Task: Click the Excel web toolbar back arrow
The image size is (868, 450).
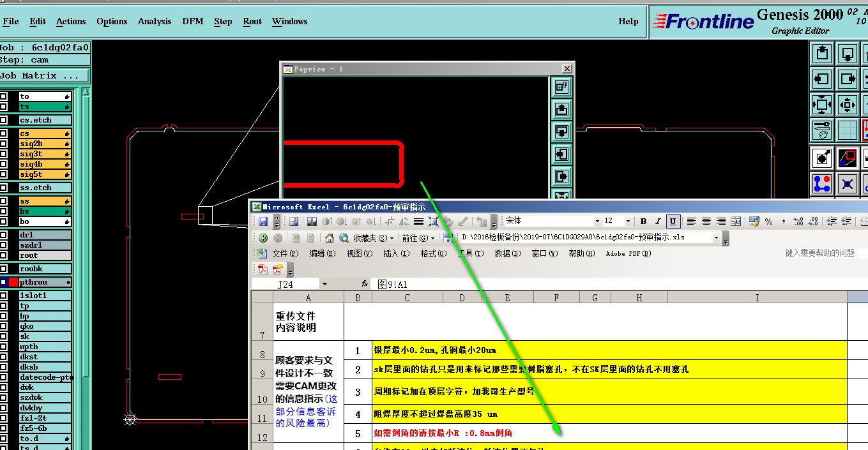Action: 263,238
